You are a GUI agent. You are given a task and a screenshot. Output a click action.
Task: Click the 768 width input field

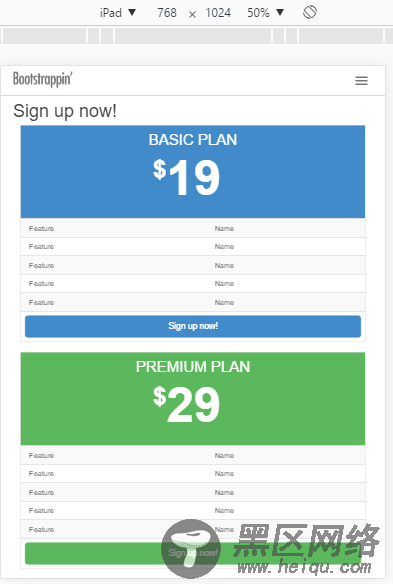pyautogui.click(x=167, y=13)
